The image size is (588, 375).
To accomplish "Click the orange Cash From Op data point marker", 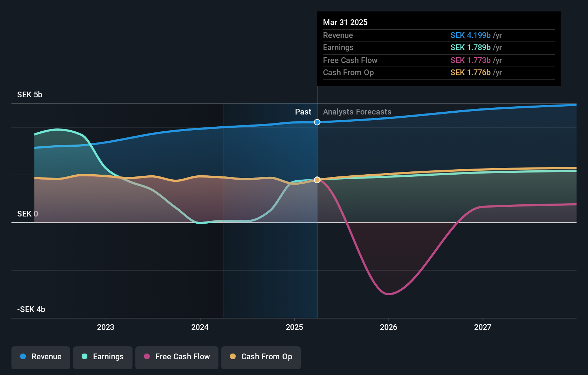I will coord(317,180).
